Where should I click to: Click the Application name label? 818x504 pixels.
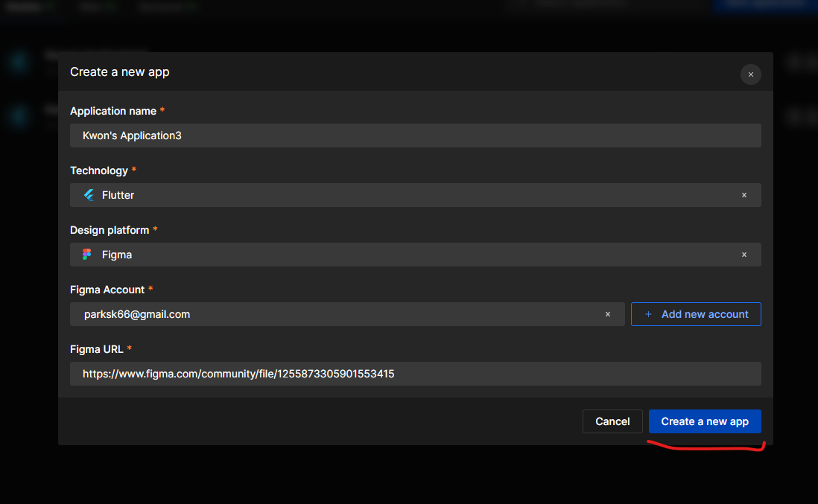coord(113,111)
